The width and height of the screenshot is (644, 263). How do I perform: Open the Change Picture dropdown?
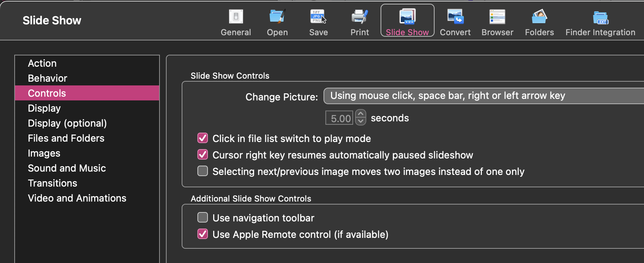[484, 96]
